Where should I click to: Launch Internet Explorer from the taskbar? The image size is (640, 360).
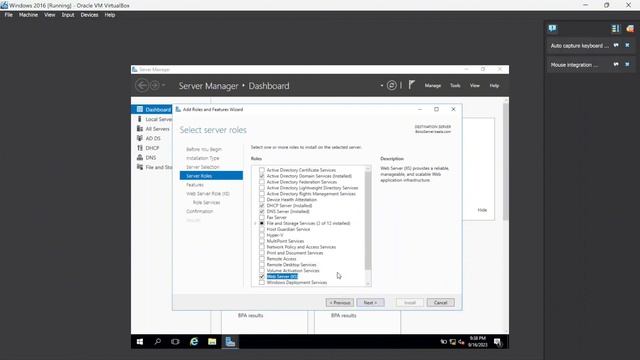pyautogui.click(x=194, y=342)
